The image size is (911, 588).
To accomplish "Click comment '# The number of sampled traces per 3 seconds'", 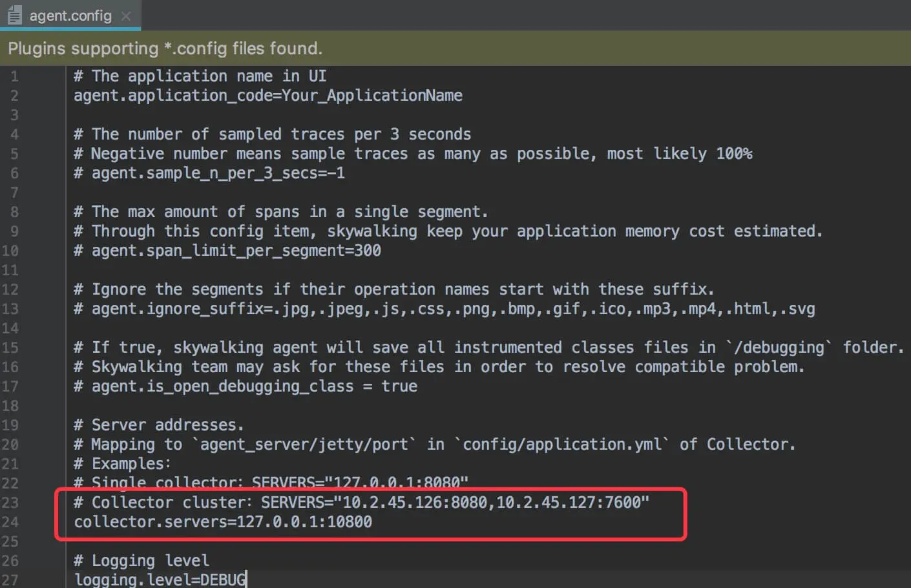I will point(272,134).
